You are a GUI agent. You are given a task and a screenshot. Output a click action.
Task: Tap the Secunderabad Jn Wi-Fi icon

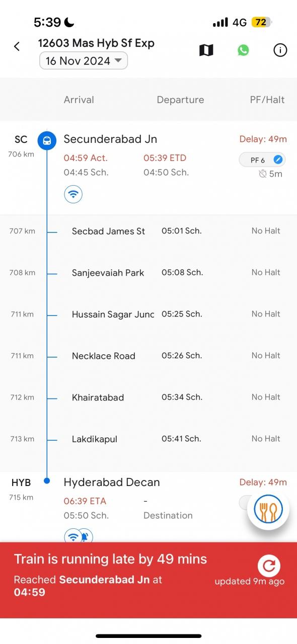73,194
